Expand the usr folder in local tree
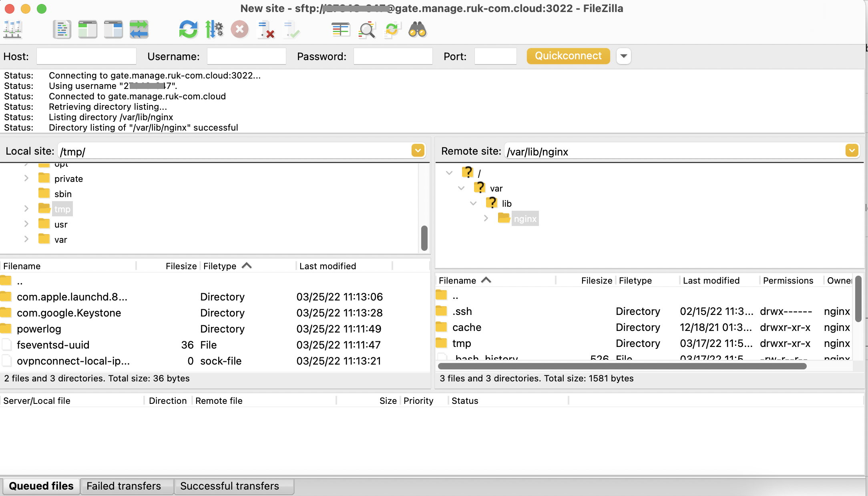The width and height of the screenshot is (868, 496). pos(26,224)
